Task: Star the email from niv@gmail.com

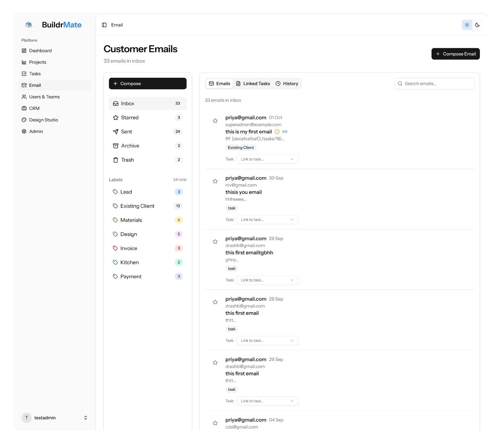Action: pyautogui.click(x=215, y=181)
